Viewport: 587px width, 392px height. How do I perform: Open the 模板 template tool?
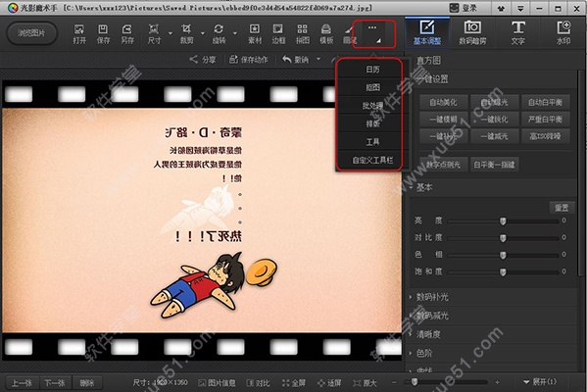(x=326, y=33)
